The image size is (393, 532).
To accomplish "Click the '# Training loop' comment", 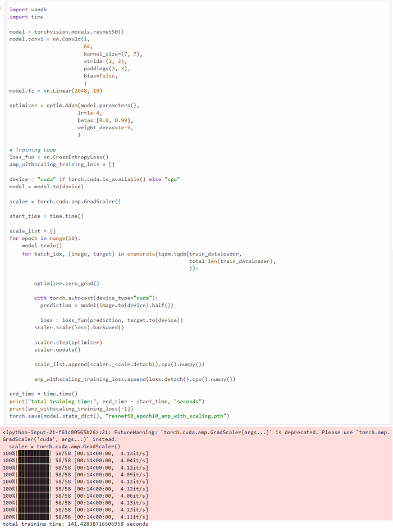I will (33, 150).
